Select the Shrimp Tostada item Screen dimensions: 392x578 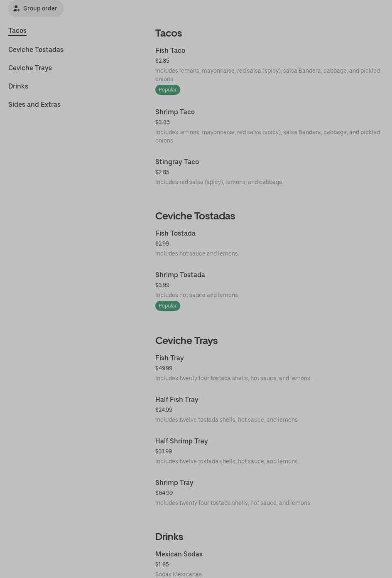click(x=180, y=275)
